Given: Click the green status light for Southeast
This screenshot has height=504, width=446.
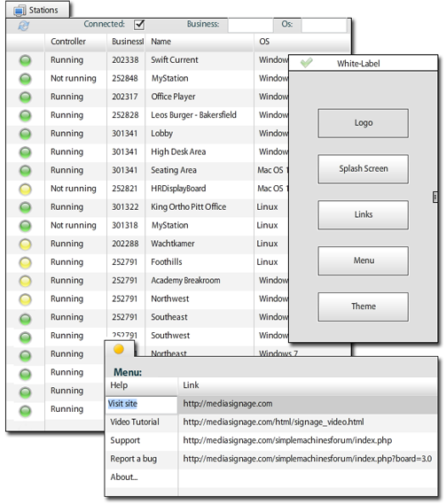Looking at the screenshot, I should point(25,319).
